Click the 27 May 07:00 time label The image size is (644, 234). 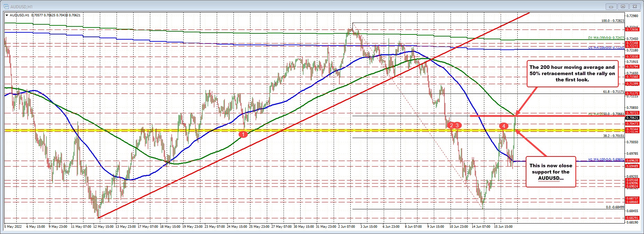pyautogui.click(x=281, y=227)
